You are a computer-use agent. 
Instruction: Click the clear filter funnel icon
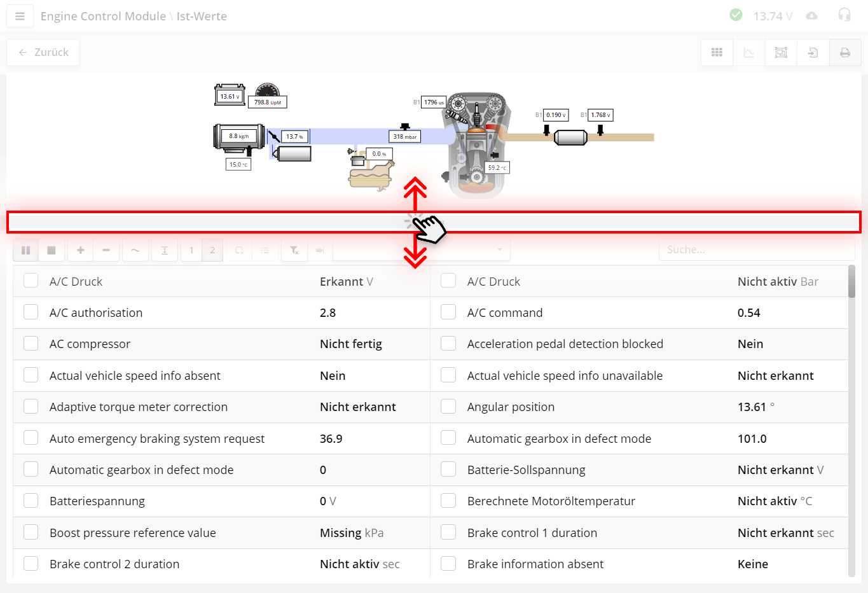(x=294, y=250)
